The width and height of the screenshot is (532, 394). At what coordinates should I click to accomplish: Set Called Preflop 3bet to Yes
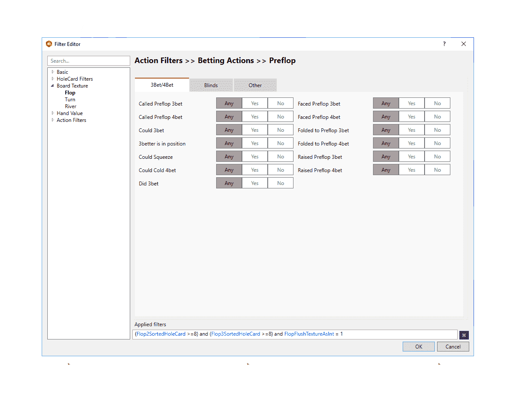pyautogui.click(x=255, y=103)
